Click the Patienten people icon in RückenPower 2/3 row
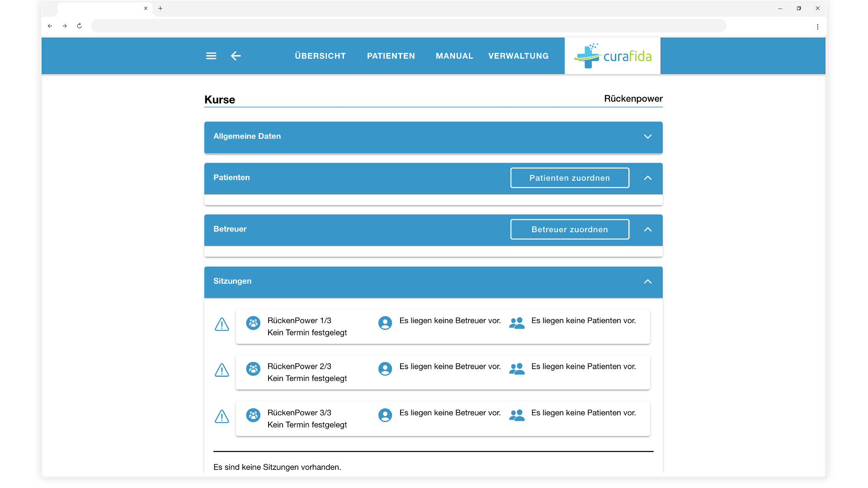This screenshot has height=488, width=868. pyautogui.click(x=517, y=369)
